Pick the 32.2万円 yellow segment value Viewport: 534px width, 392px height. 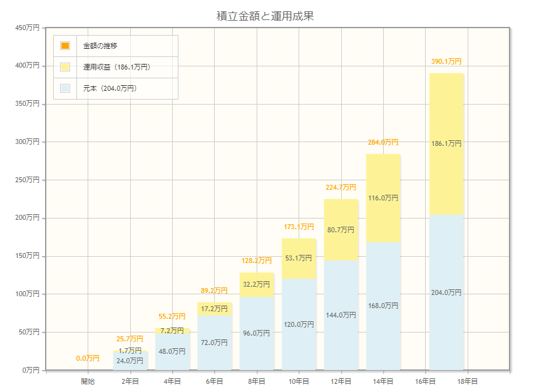tap(257, 284)
